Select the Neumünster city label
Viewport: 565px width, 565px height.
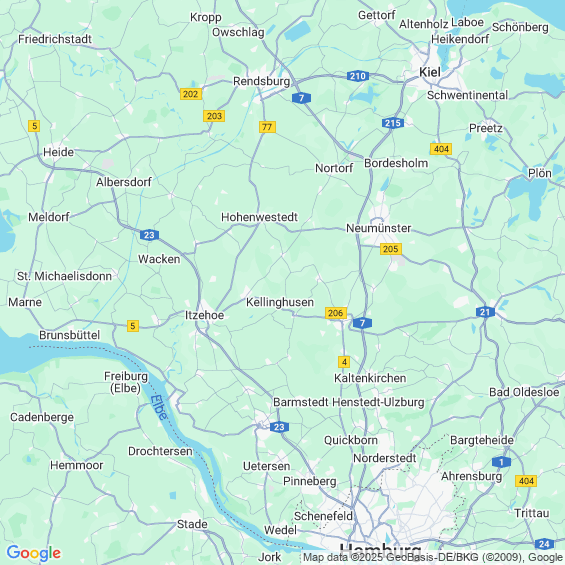378,228
